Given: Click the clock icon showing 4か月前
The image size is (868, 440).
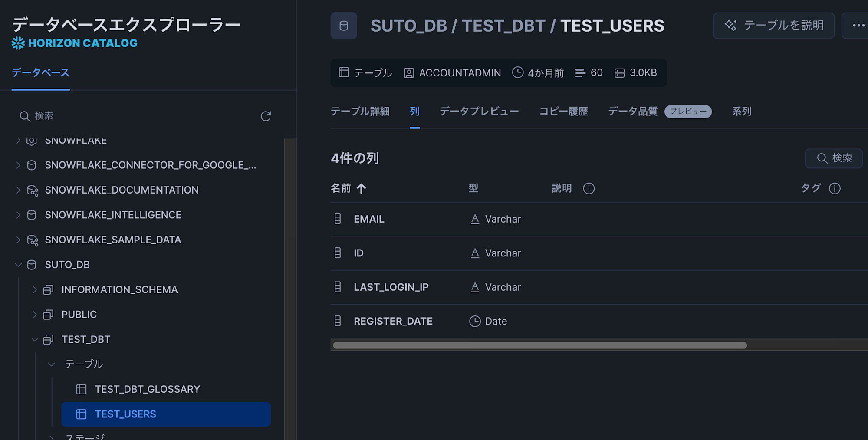Looking at the screenshot, I should 517,73.
